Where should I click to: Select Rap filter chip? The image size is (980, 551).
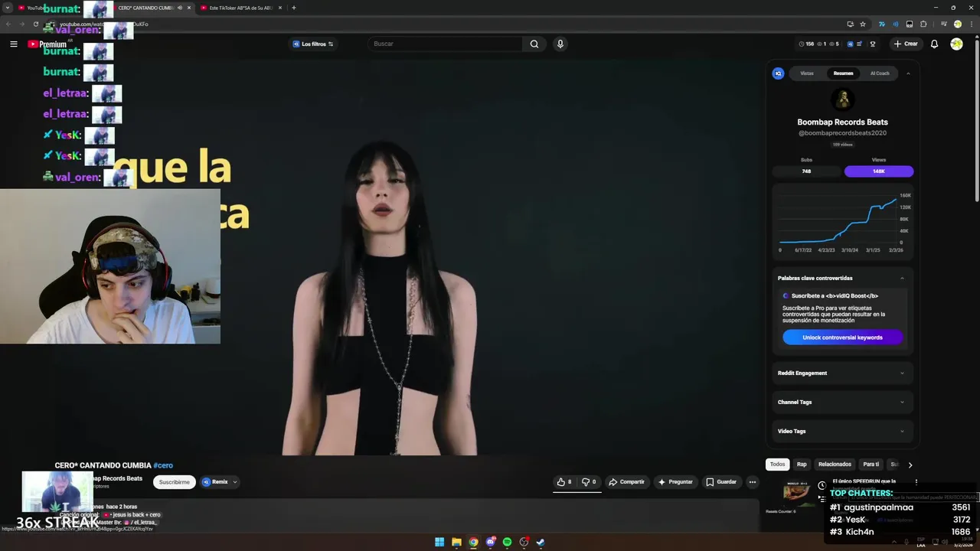click(802, 465)
